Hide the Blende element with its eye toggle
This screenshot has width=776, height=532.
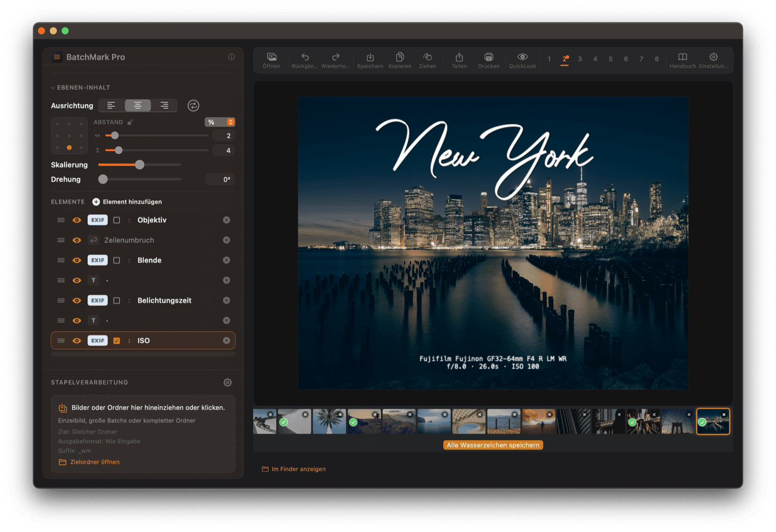(x=77, y=260)
